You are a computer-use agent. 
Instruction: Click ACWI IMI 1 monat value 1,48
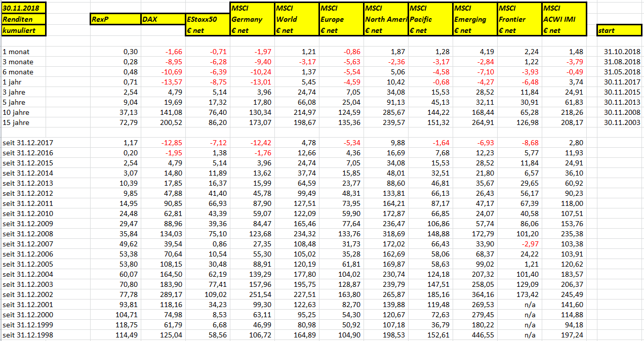pyautogui.click(x=575, y=52)
